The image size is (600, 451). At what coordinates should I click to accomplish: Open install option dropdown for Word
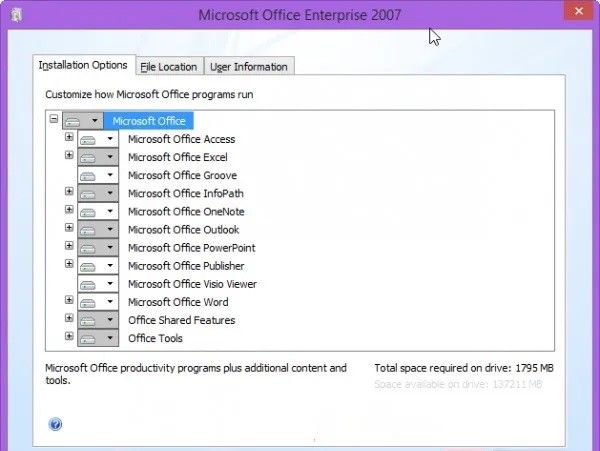coord(98,302)
